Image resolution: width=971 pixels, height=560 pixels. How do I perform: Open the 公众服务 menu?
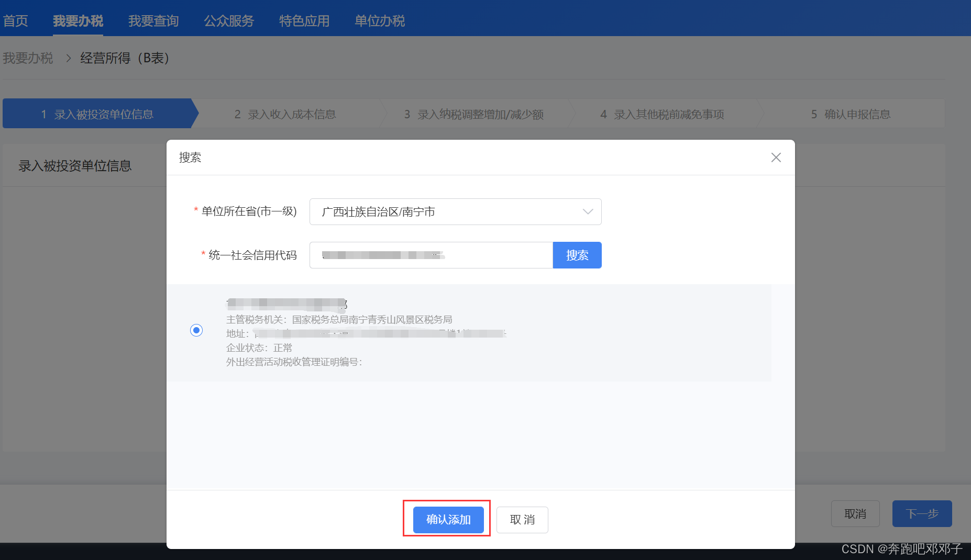229,21
